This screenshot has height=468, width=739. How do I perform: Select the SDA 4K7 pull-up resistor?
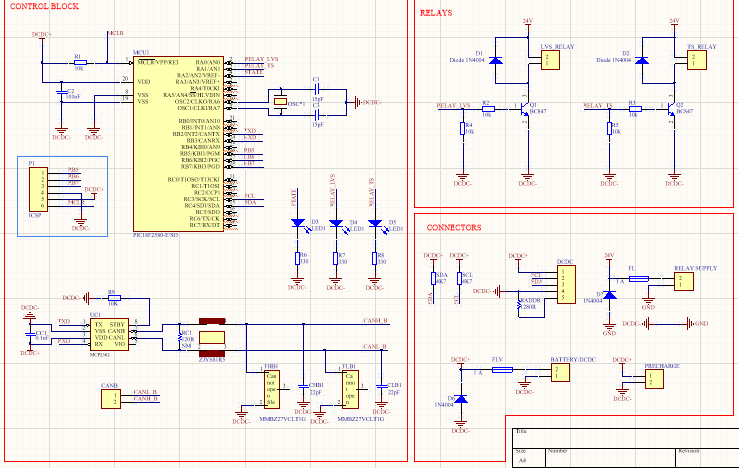pos(433,278)
